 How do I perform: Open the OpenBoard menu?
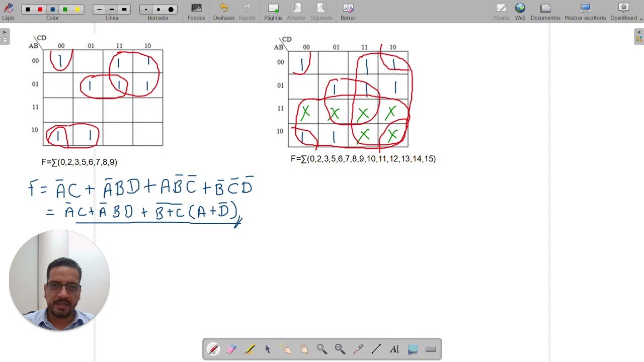pyautogui.click(x=624, y=12)
